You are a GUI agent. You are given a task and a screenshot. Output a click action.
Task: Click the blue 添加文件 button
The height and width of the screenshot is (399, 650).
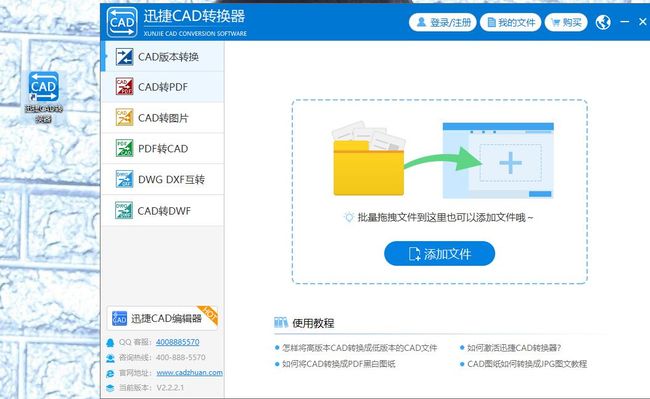439,254
